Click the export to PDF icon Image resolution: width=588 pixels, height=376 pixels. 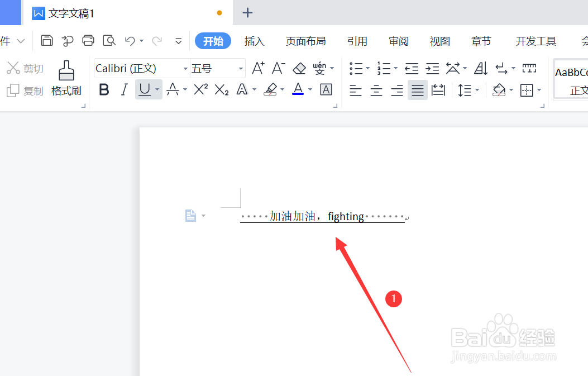(x=68, y=41)
